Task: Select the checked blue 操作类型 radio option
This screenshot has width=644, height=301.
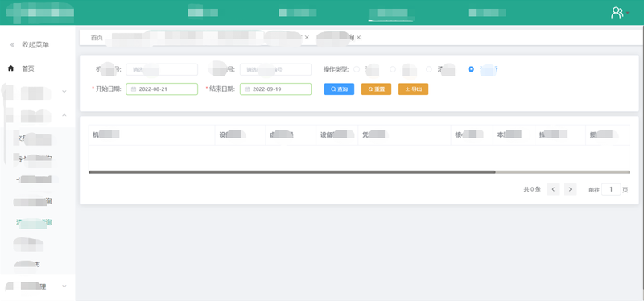Action: (471, 69)
